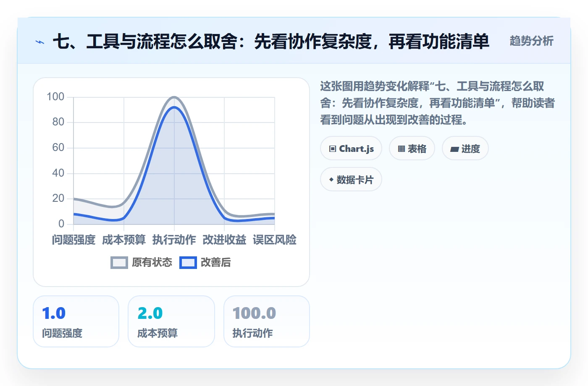
Task: Toggle the 改善后 legend swatch
Action: [188, 263]
